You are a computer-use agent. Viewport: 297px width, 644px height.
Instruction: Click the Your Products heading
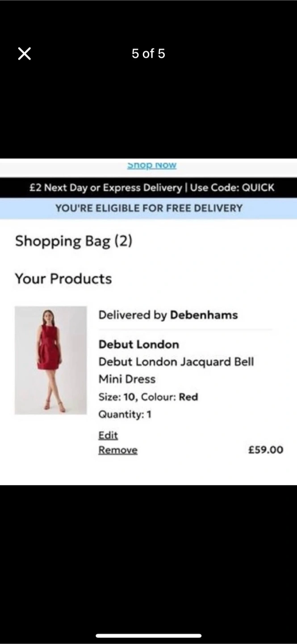(63, 279)
